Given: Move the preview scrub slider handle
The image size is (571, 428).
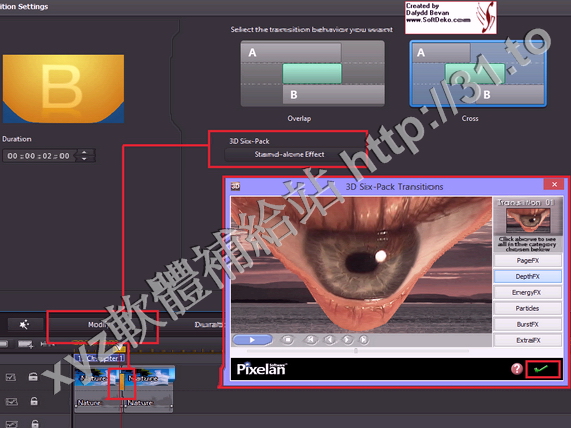Looking at the screenshot, I should click(x=356, y=351).
